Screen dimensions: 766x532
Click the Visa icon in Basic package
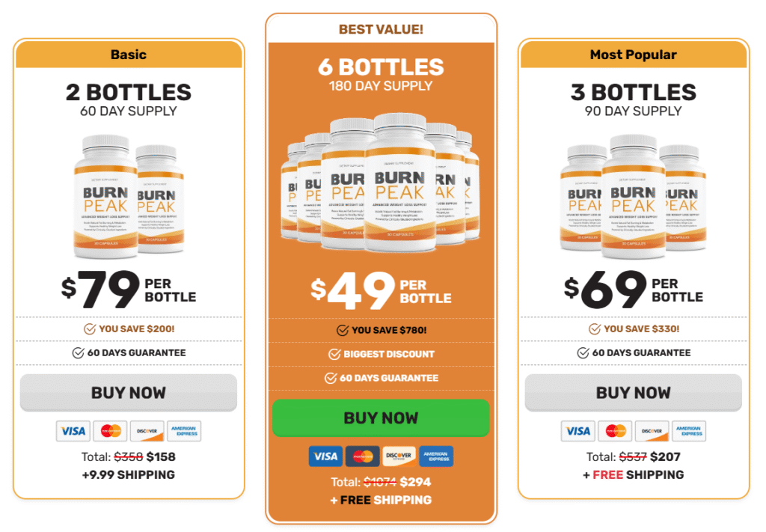pyautogui.click(x=73, y=431)
